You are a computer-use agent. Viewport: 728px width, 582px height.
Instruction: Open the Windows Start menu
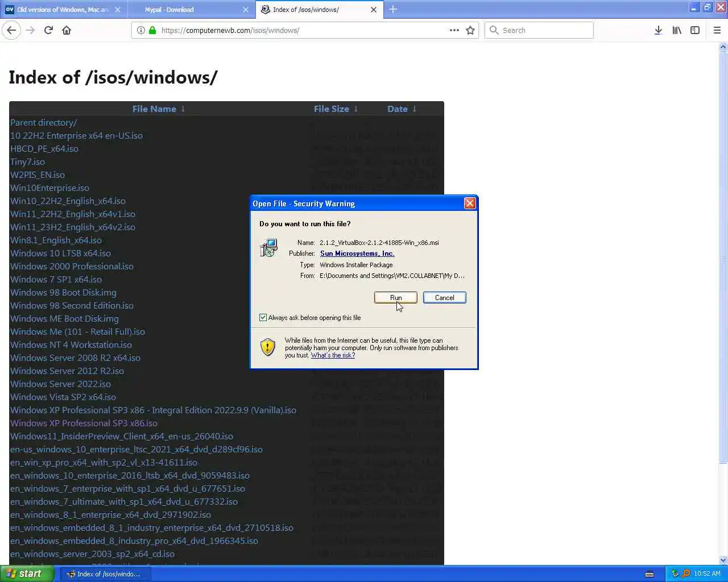pos(27,573)
